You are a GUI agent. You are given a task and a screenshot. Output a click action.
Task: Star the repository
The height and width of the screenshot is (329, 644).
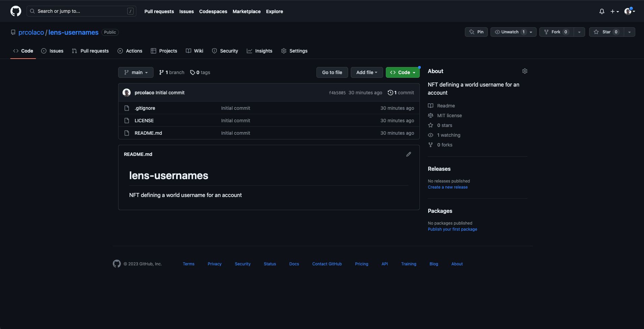coord(606,32)
